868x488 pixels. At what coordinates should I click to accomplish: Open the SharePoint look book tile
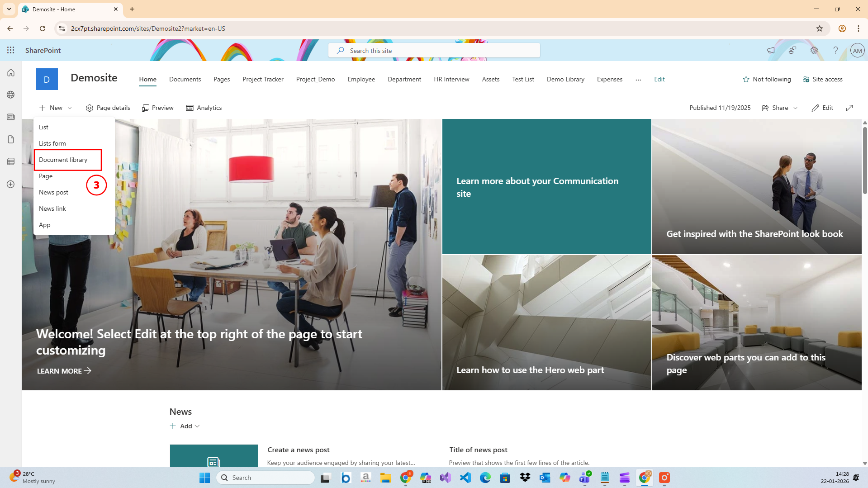click(757, 187)
